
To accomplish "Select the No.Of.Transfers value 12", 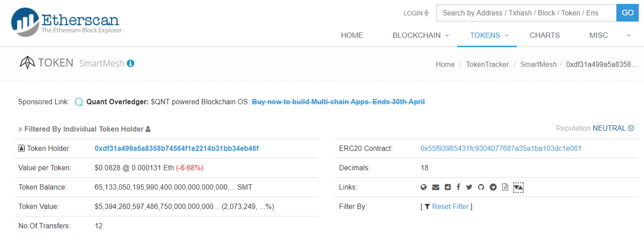I will 99,226.
